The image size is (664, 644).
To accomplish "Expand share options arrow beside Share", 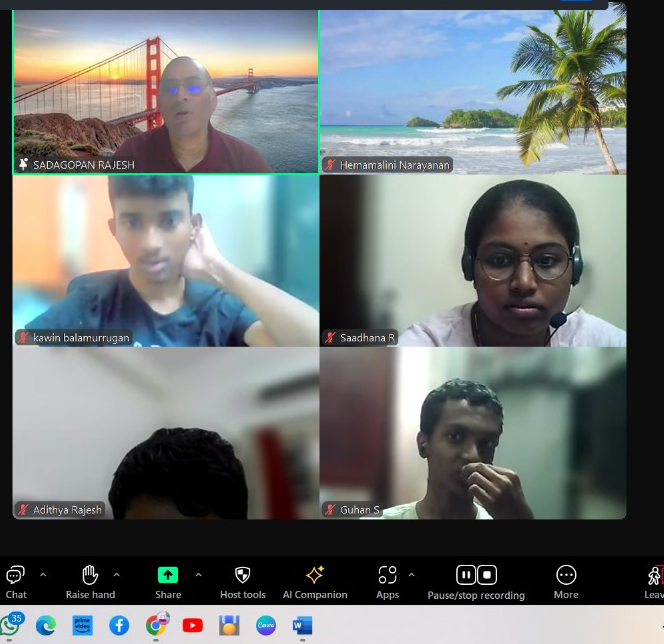I will coord(198,575).
